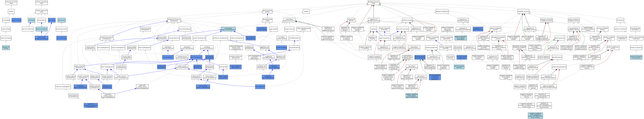Click 'cardiac atrium morphogenesis' blue node
Screen dimensions: 644x119
point(107,87)
